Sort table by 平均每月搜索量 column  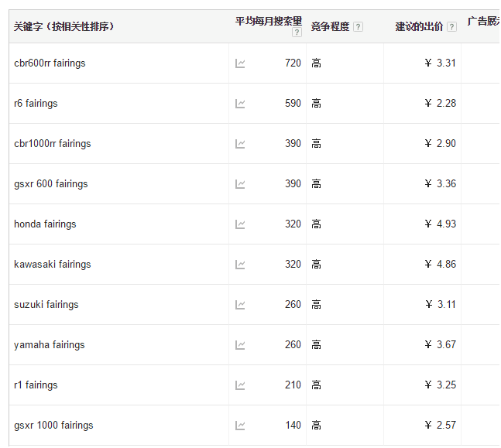(x=268, y=21)
